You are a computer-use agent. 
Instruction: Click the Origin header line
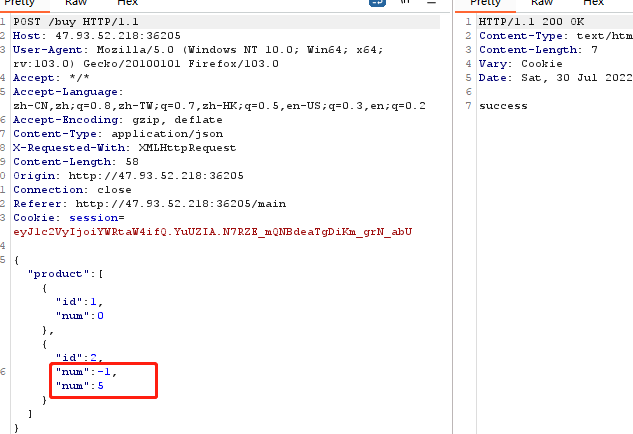[128, 176]
